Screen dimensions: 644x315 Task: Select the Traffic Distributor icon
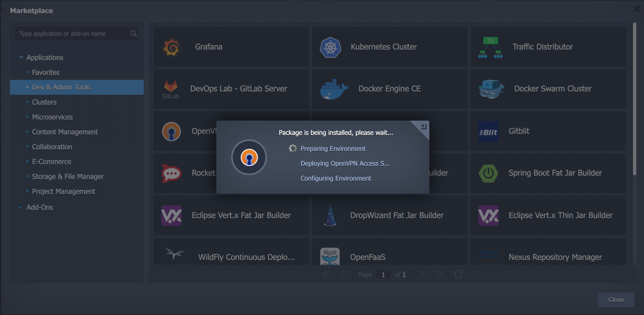click(x=491, y=47)
